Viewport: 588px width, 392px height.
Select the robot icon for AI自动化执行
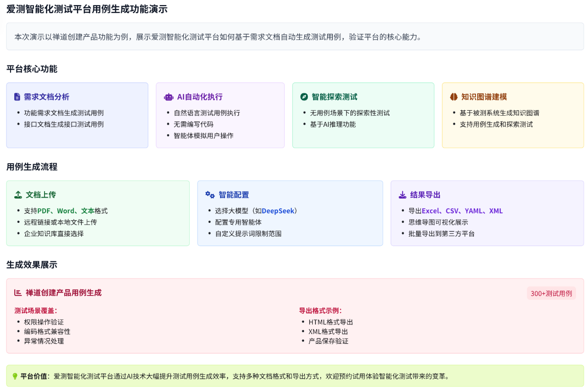[x=168, y=97]
